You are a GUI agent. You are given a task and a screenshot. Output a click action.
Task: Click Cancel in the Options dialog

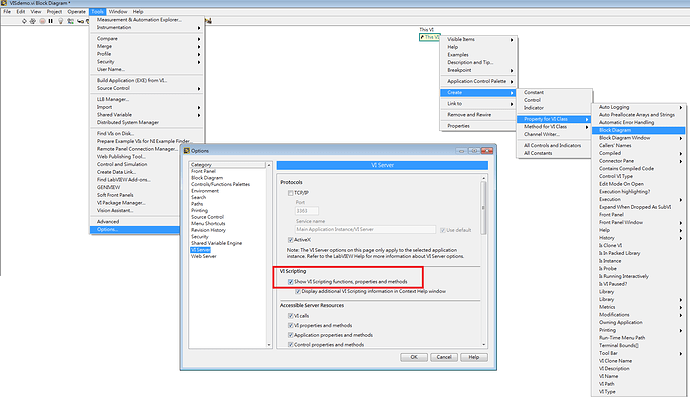(x=444, y=357)
